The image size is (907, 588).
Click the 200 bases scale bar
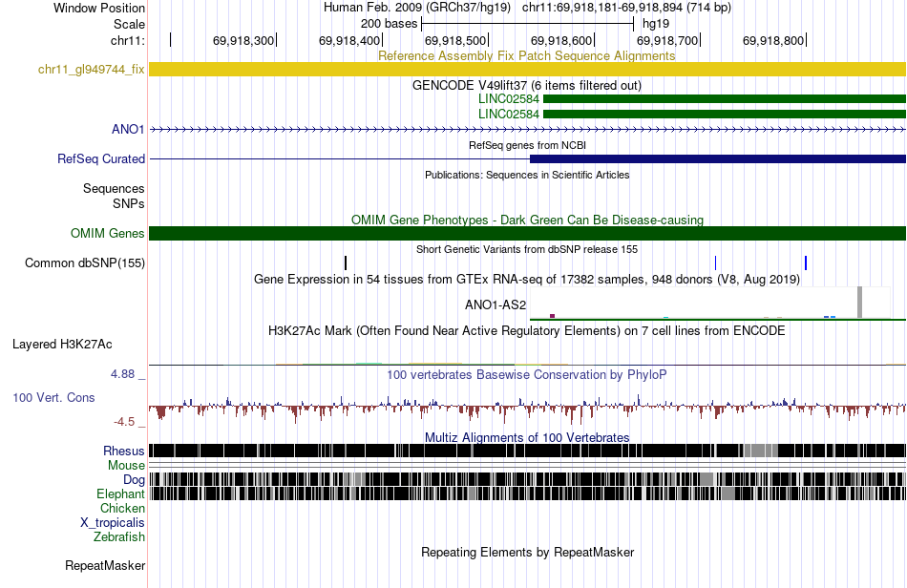point(528,24)
